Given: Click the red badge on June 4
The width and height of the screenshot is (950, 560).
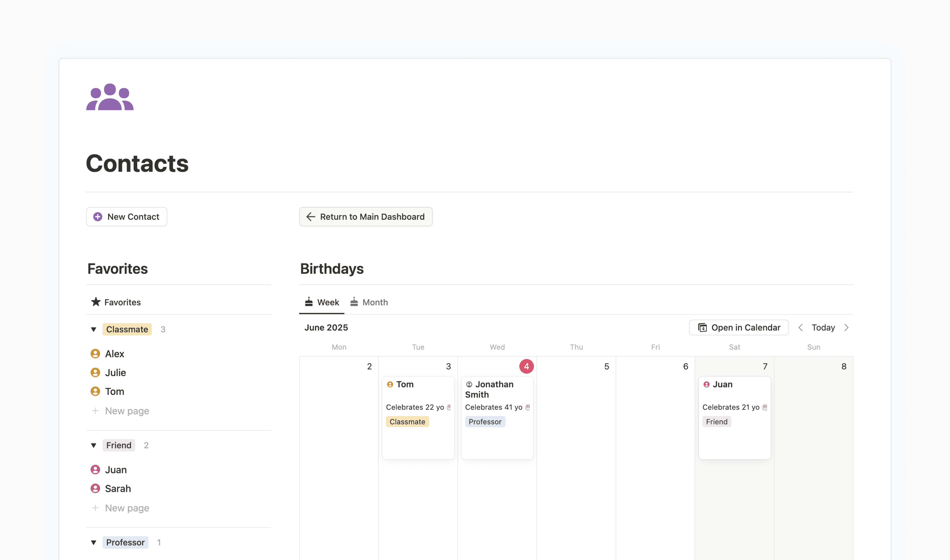Looking at the screenshot, I should [x=526, y=366].
